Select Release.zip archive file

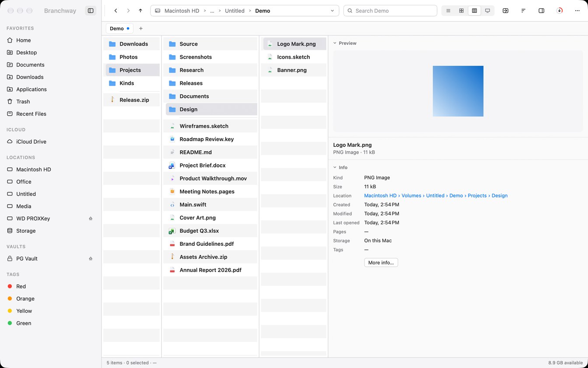133,100
